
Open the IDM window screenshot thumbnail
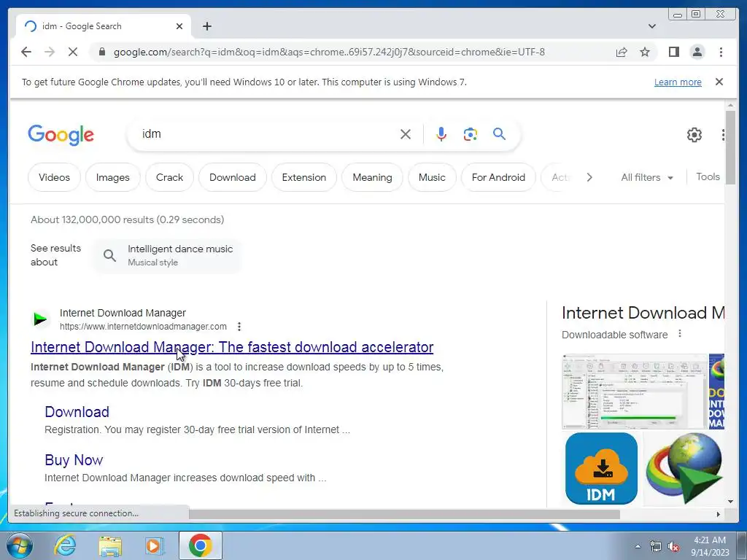(x=635, y=392)
